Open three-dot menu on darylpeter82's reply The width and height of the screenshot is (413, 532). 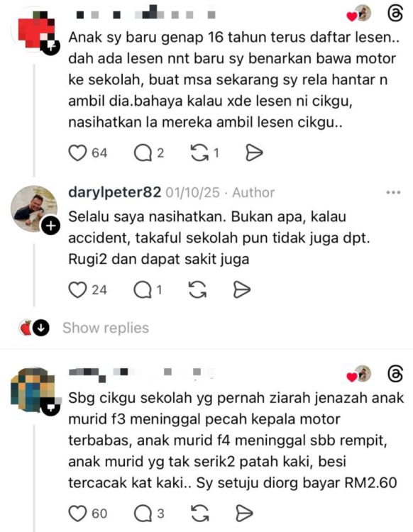click(x=393, y=192)
